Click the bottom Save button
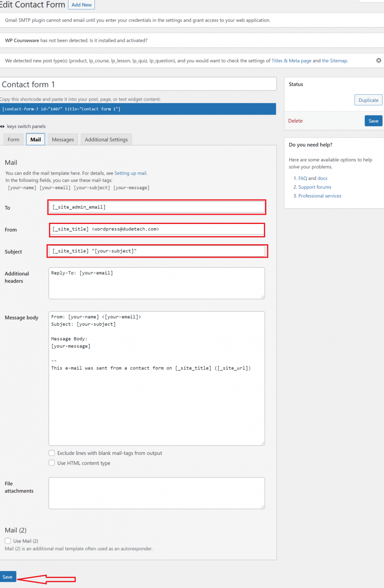Screen dimensions: 384x588 [8, 577]
